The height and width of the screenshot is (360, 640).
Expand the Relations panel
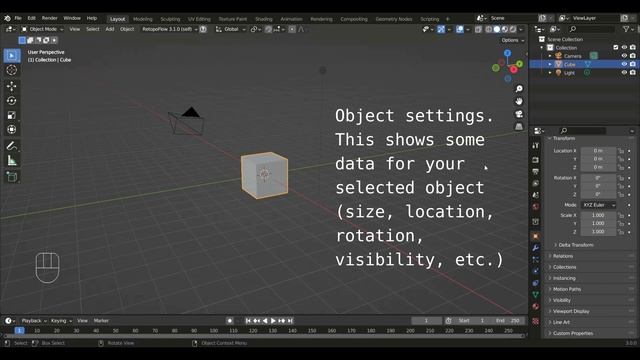click(x=562, y=256)
